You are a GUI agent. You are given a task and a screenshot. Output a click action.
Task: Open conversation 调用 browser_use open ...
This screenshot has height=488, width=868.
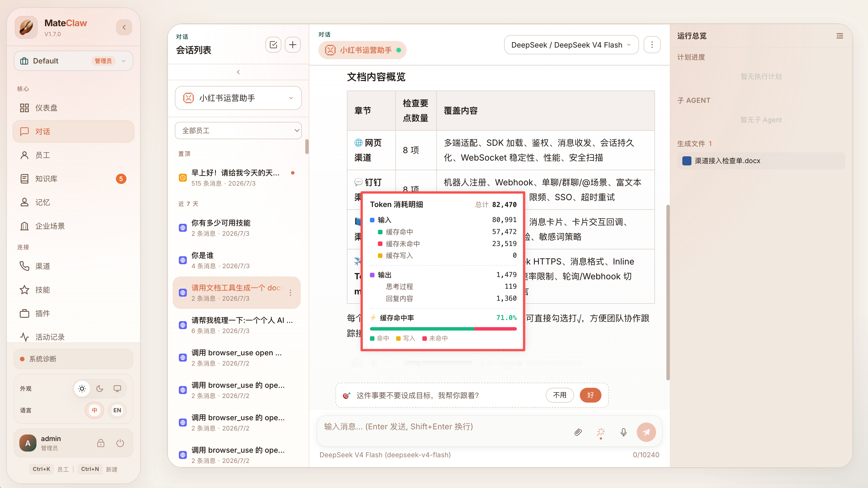(x=236, y=358)
